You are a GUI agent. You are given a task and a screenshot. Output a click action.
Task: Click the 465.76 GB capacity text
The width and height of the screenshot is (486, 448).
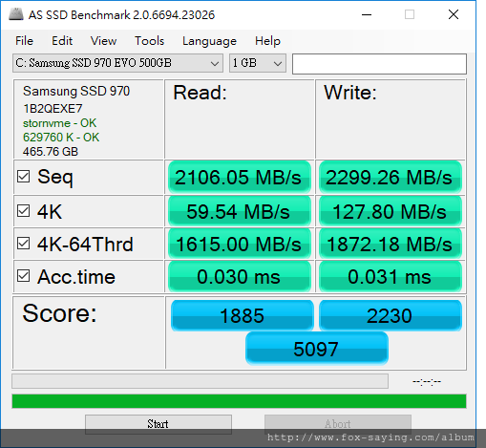coord(51,152)
